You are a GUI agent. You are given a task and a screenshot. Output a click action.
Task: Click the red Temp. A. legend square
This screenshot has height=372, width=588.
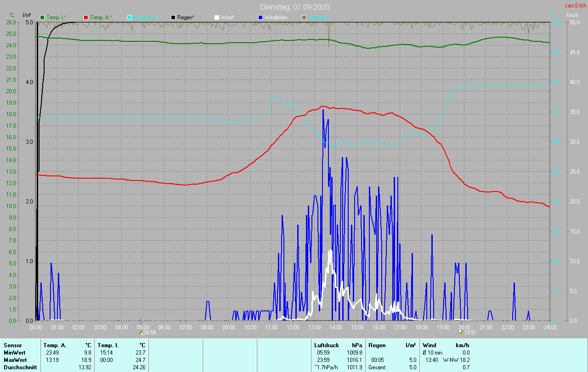click(86, 17)
